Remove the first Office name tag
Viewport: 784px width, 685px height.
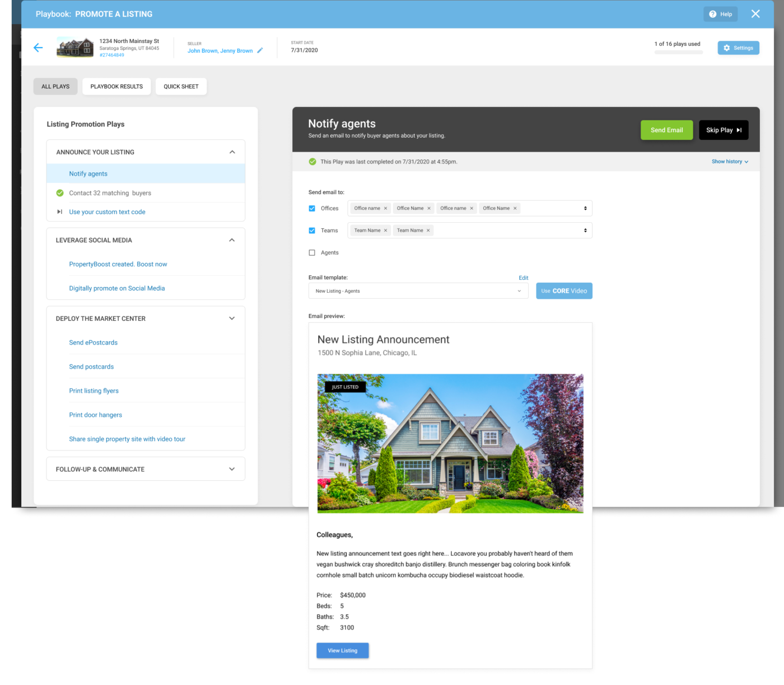coord(385,208)
